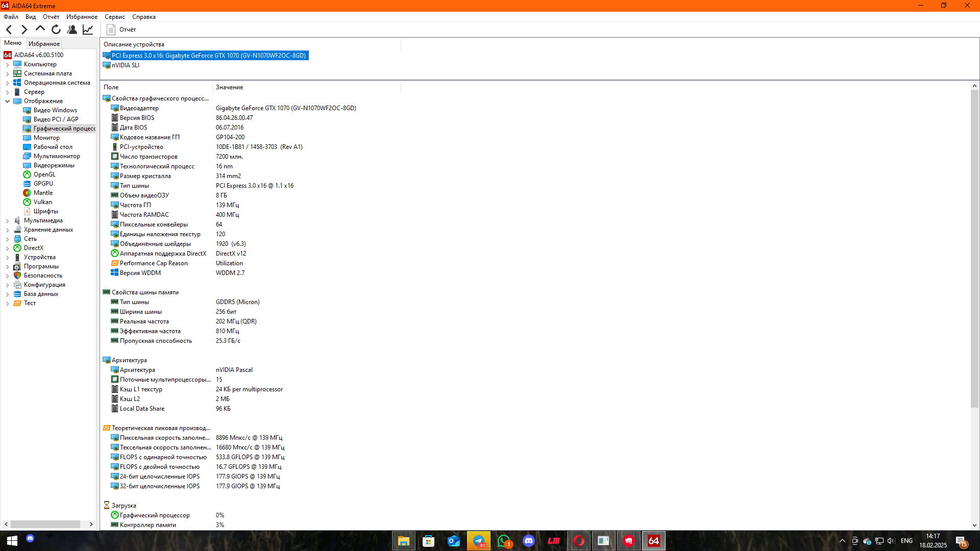
Task: Click the База данных icon
Action: [x=17, y=294]
